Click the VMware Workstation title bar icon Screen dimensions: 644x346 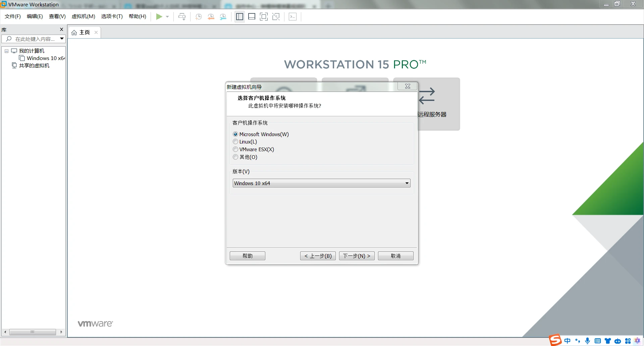(4, 4)
